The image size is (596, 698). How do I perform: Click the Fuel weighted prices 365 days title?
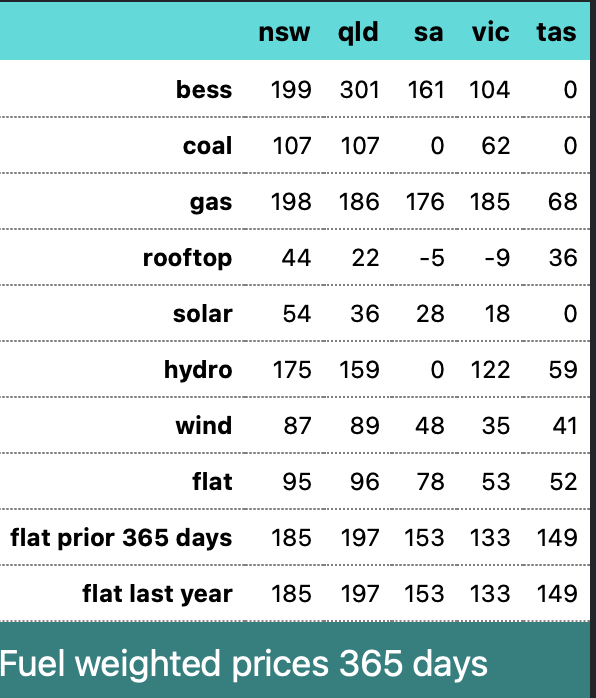[244, 664]
